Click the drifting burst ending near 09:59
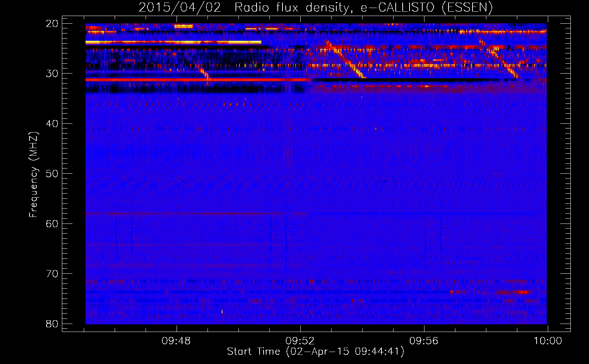The width and height of the screenshot is (589, 364). click(499, 58)
